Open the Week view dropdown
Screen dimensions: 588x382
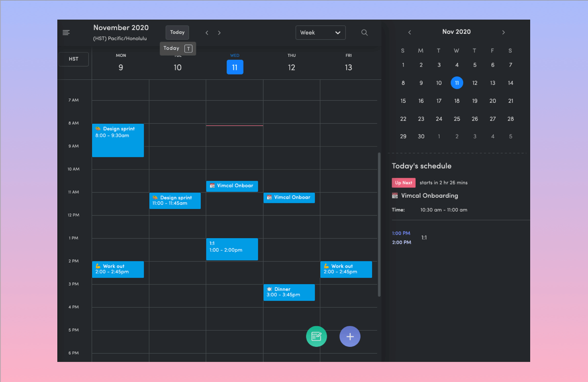pyautogui.click(x=320, y=32)
